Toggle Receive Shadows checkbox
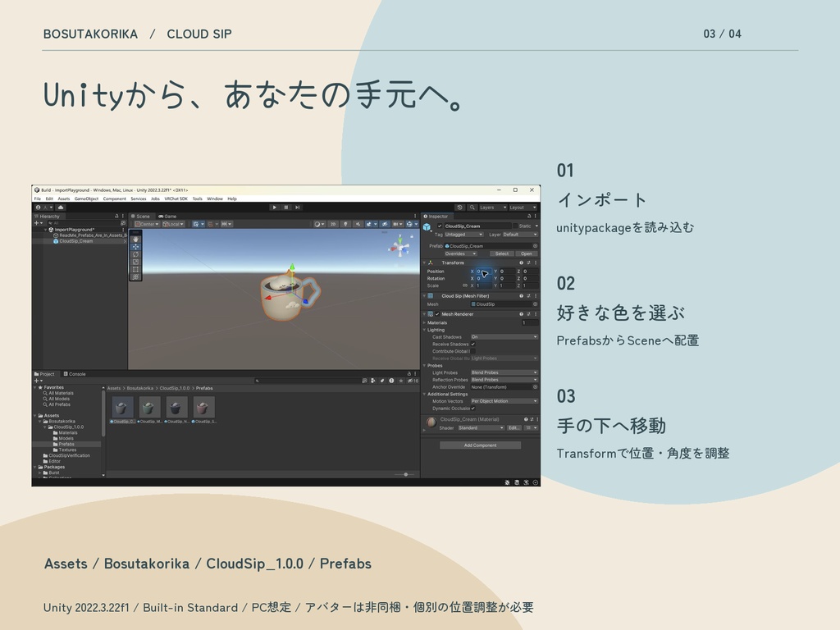Screen dimensions: 840x630 point(473,345)
